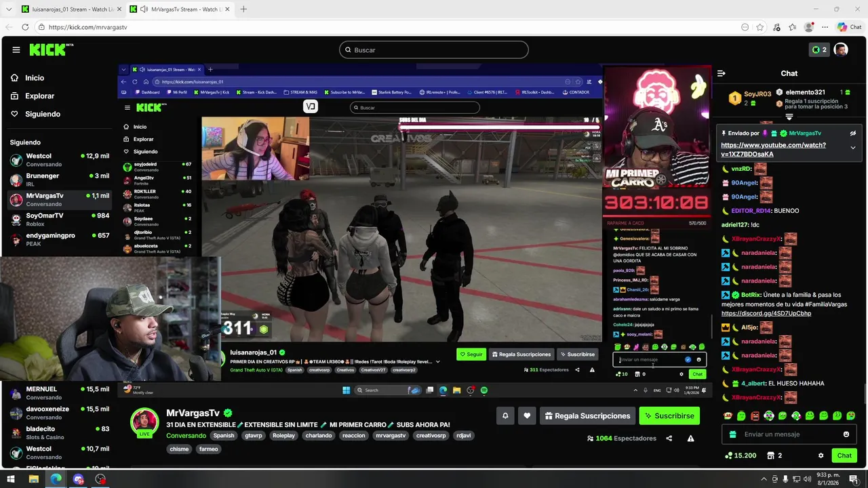Open MERNUEL channel in sidebar
This screenshot has height=488, width=868.
60,393
